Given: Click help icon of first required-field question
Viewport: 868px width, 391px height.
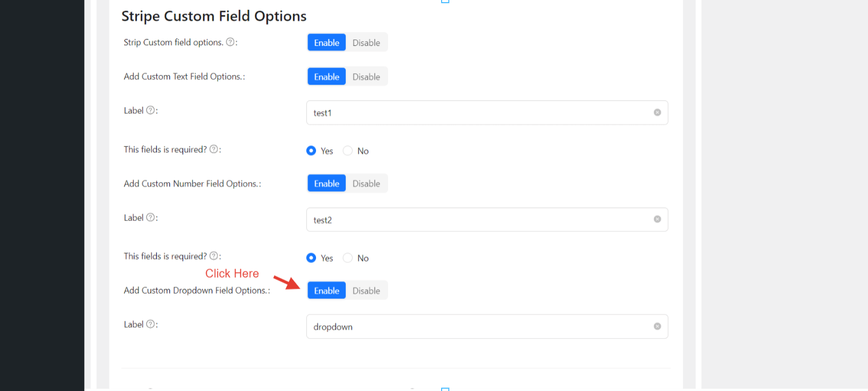Looking at the screenshot, I should [214, 149].
